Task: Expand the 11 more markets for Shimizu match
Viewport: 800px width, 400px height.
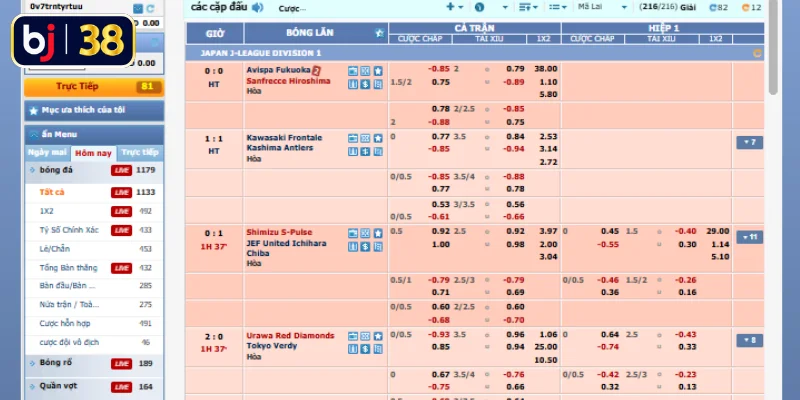Action: click(x=749, y=237)
